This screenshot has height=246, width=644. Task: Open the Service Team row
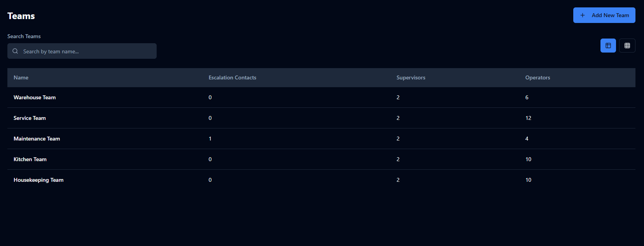pyautogui.click(x=321, y=118)
